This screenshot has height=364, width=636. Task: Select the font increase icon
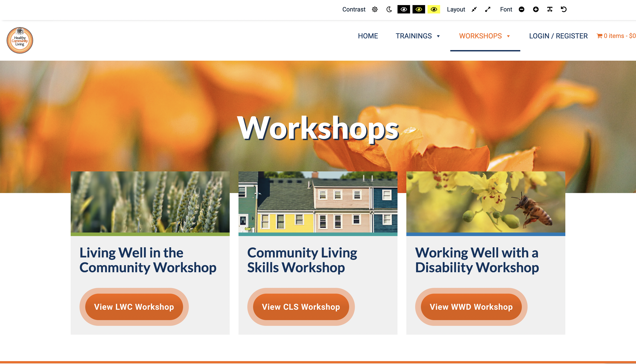click(535, 9)
